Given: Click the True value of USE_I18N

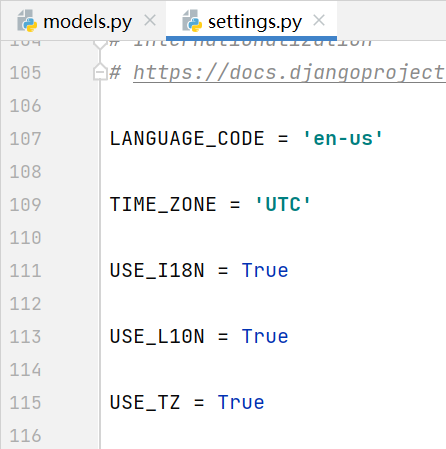Looking at the screenshot, I should click(x=265, y=271).
